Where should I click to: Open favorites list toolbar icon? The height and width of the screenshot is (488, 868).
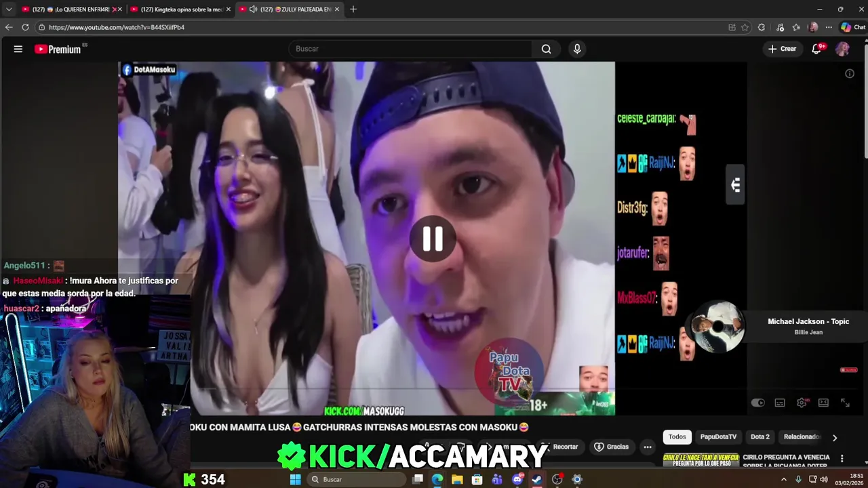tap(796, 27)
